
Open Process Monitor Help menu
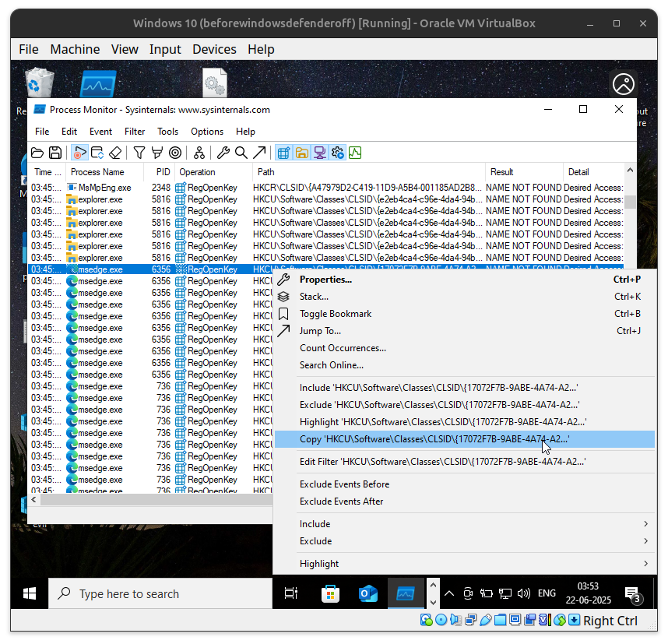245,132
